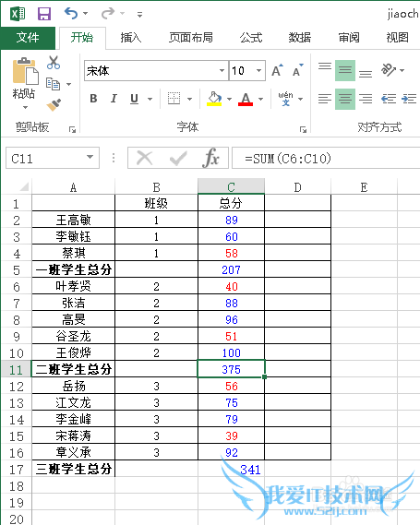Switch to the 视图 View tab

398,38
